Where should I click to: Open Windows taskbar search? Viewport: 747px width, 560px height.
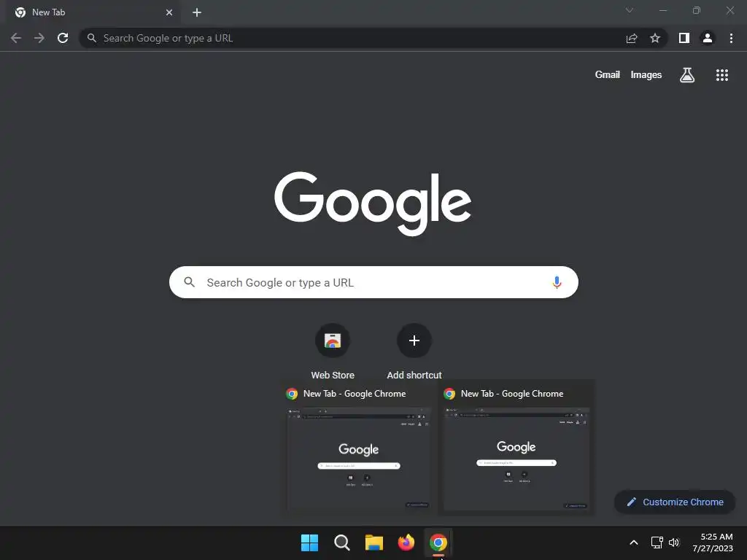(341, 542)
